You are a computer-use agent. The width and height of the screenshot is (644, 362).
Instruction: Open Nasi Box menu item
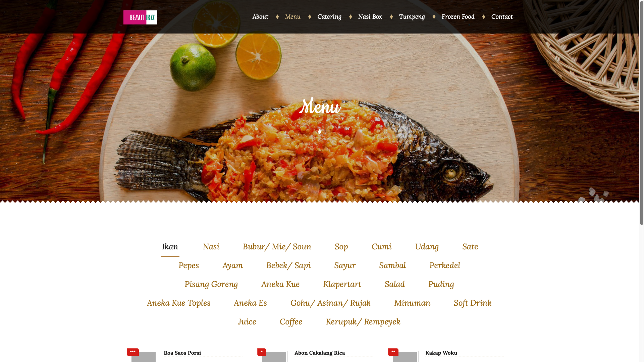[370, 17]
